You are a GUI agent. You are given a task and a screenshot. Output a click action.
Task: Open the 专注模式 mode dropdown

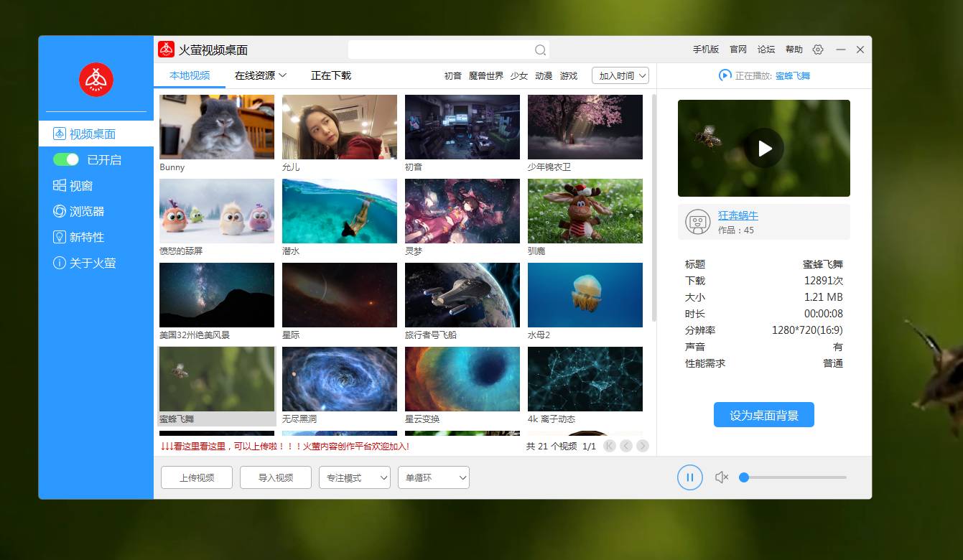354,477
